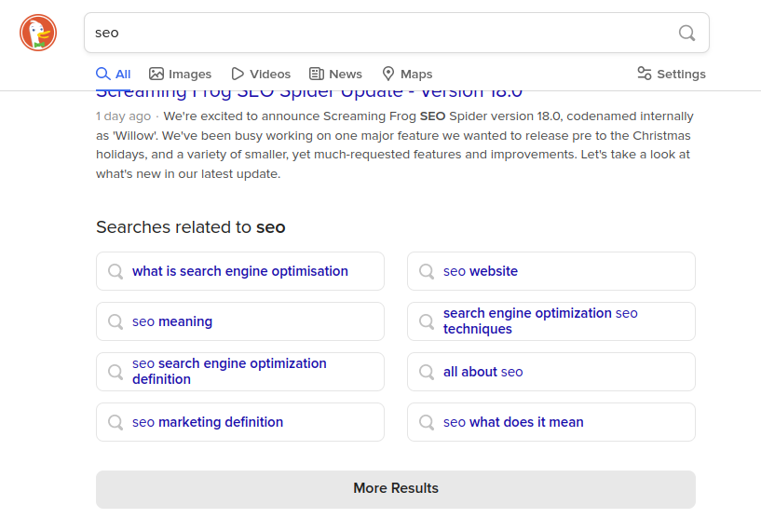Search 'seo what does it mean'

click(551, 422)
